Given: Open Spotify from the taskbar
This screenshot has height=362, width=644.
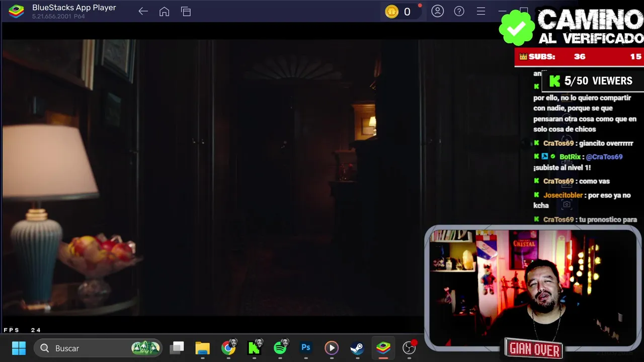Looking at the screenshot, I should pos(281,348).
